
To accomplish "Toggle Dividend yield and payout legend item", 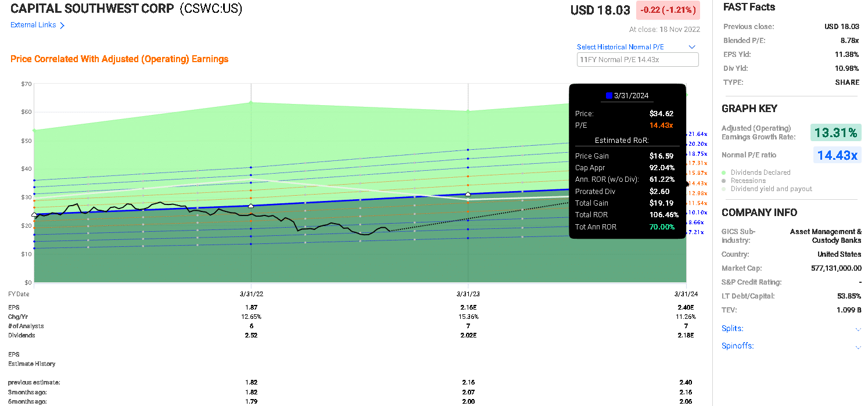I will point(771,189).
